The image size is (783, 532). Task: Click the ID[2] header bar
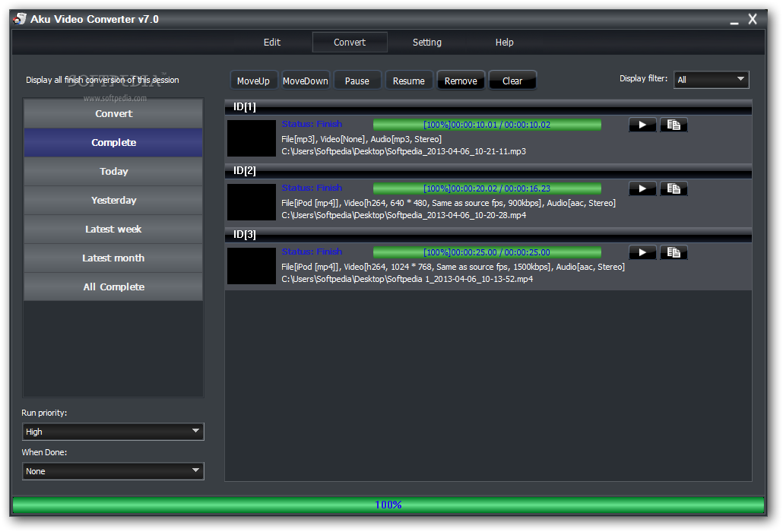tap(488, 171)
